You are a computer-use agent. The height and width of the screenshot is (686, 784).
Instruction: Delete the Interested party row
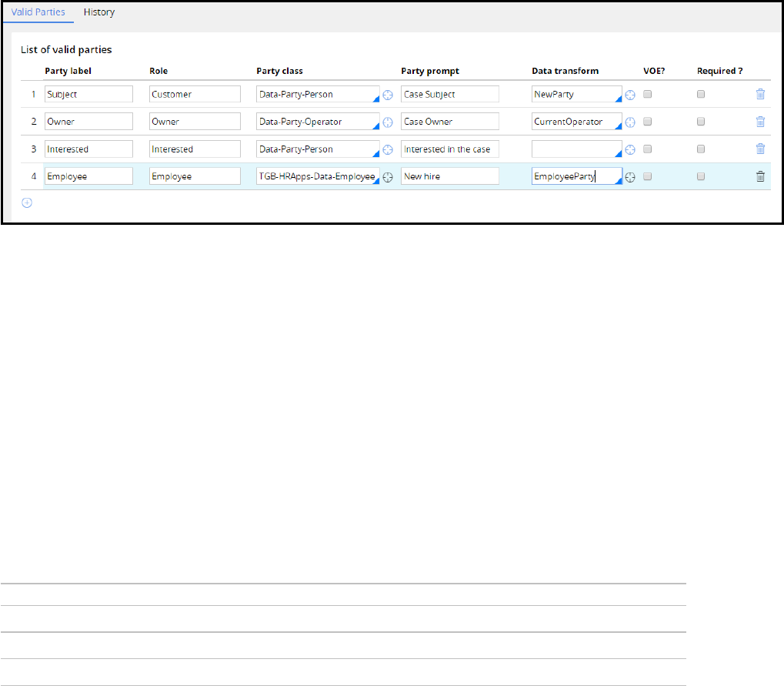760,149
